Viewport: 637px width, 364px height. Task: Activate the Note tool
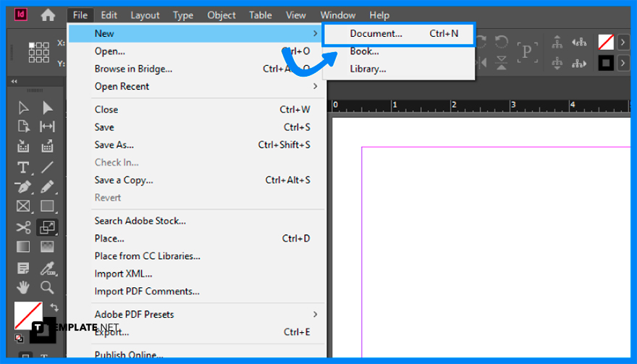[x=23, y=268]
